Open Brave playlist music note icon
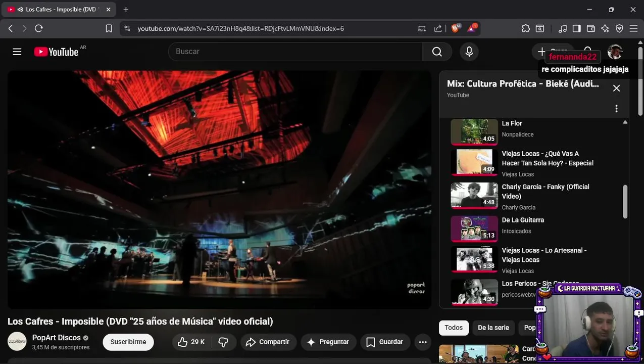 (x=562, y=28)
